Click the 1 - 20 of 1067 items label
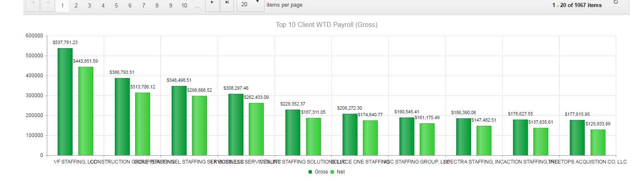Viewport: 644px width, 181px height. (x=577, y=5)
